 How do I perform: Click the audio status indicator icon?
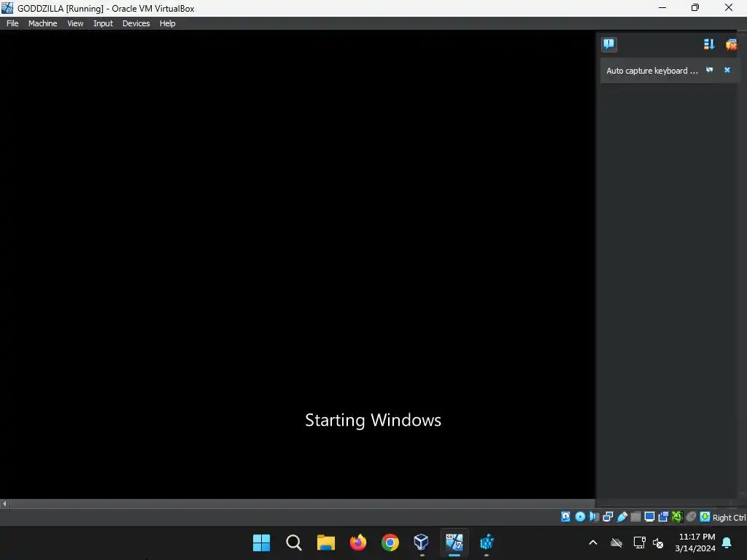594,517
